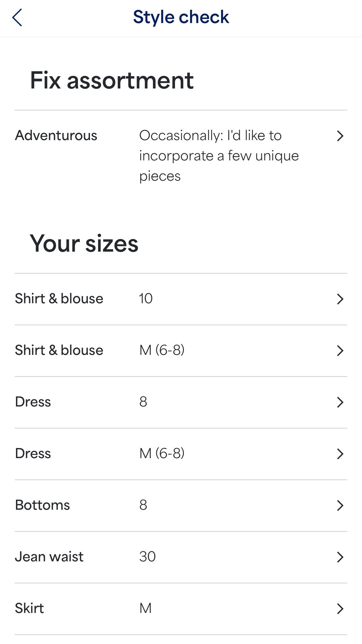Choose the Skirt row label
This screenshot has width=362, height=644.
[x=29, y=608]
